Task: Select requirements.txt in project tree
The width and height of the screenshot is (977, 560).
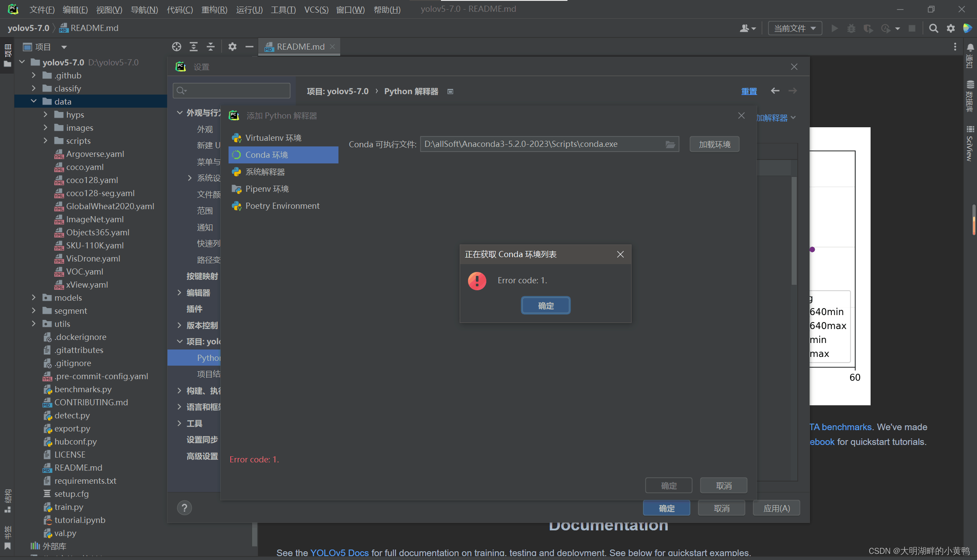Action: pyautogui.click(x=85, y=481)
